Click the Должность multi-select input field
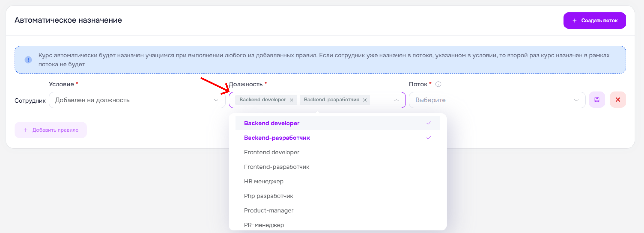 [317, 100]
